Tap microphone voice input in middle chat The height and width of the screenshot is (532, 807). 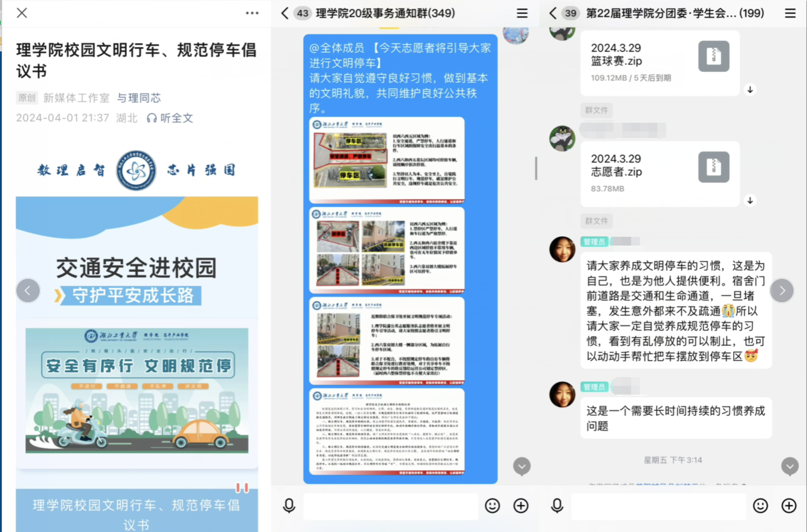(289, 506)
